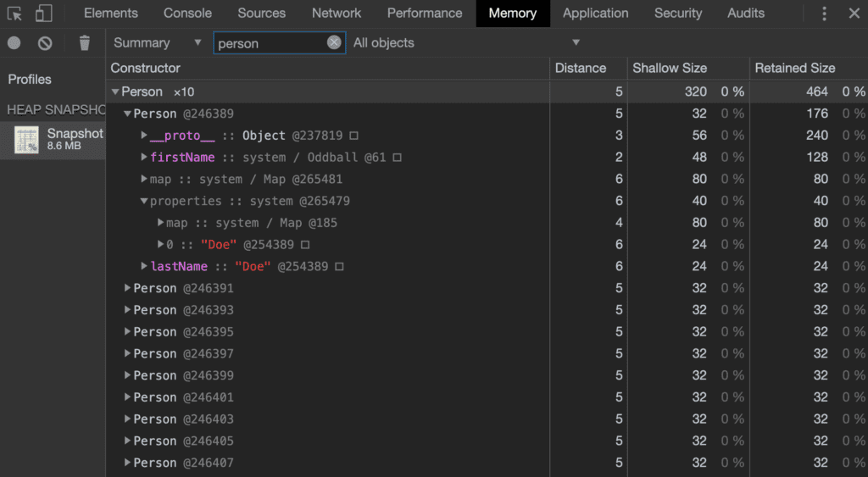Clear the class filter text
The image size is (868, 477).
click(x=334, y=43)
